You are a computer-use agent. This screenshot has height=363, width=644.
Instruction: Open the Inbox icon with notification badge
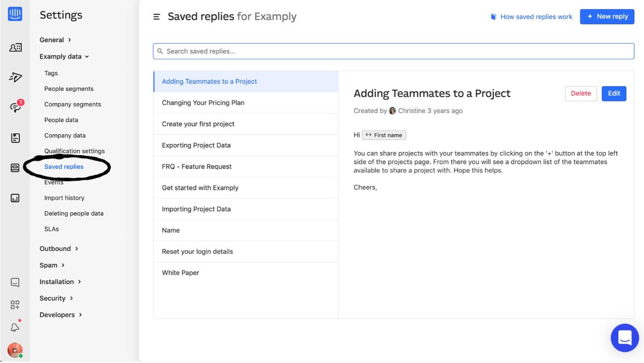pyautogui.click(x=16, y=107)
